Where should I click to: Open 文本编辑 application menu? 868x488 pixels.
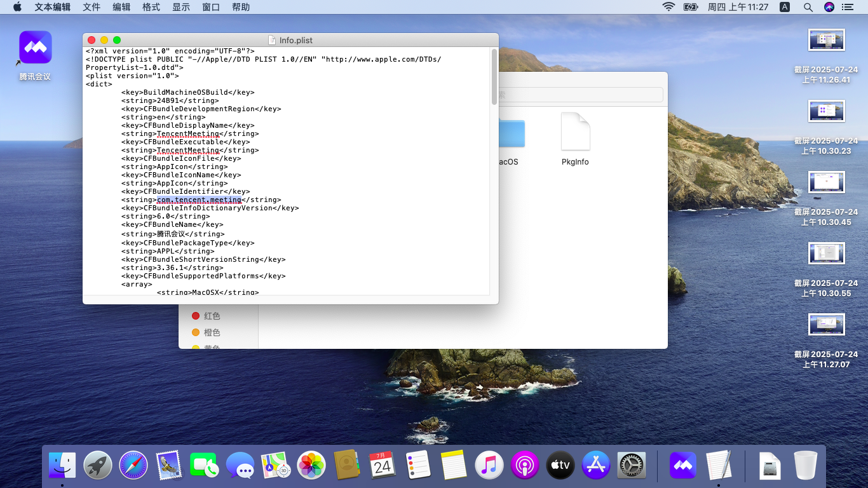53,7
